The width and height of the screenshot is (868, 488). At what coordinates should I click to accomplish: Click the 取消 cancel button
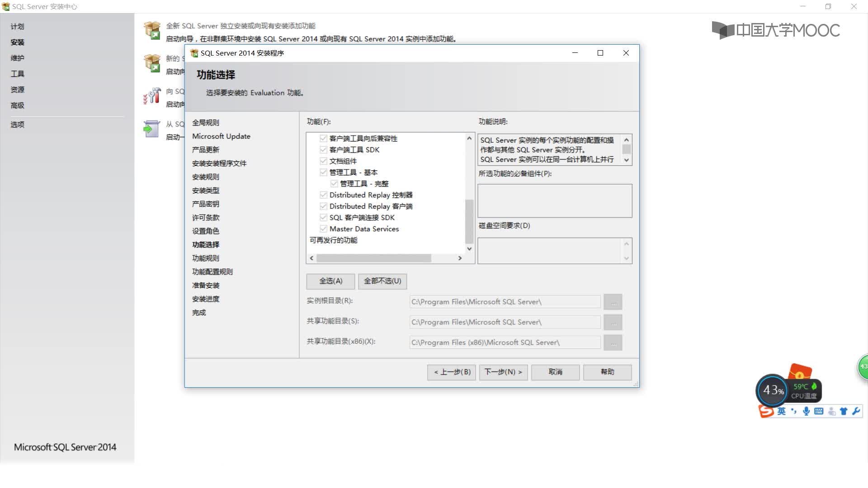coord(555,372)
